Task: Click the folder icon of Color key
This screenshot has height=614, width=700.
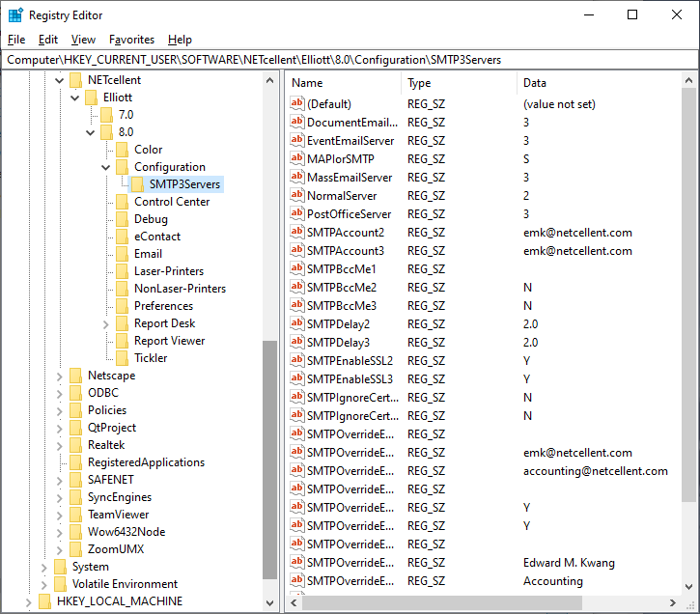Action: click(122, 149)
